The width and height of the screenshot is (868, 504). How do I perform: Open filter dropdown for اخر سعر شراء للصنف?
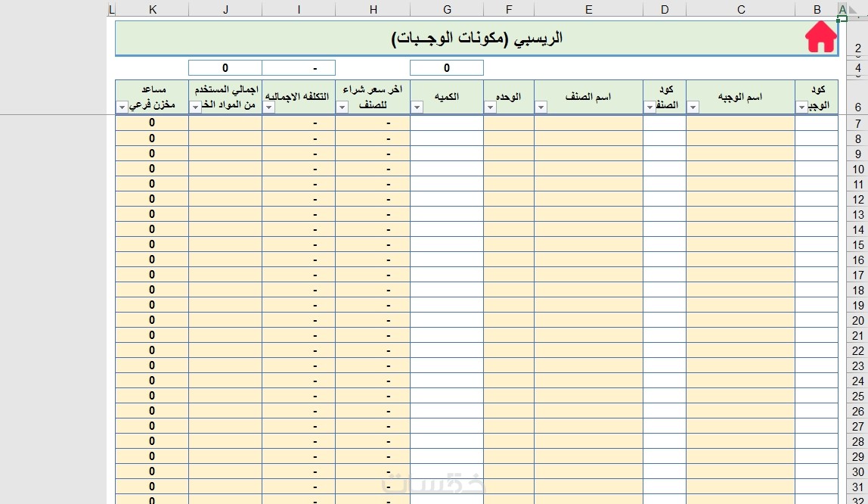pyautogui.click(x=342, y=107)
